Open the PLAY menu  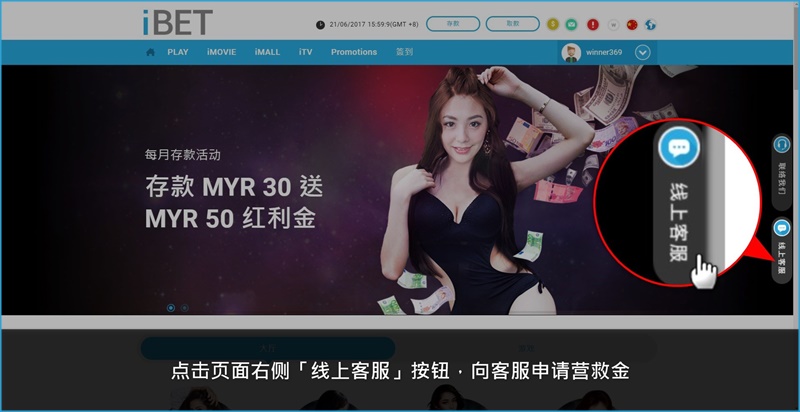[178, 52]
